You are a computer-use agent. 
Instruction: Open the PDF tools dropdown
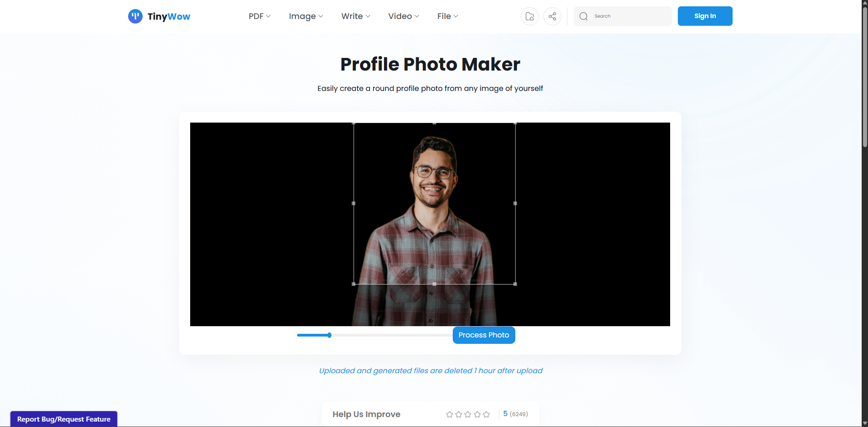[259, 16]
